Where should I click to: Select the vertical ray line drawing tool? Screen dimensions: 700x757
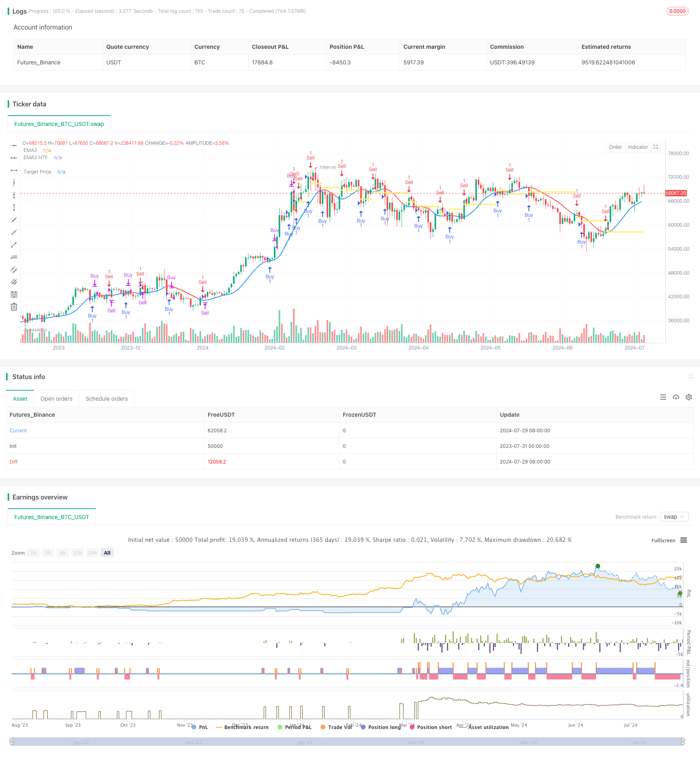[x=14, y=195]
